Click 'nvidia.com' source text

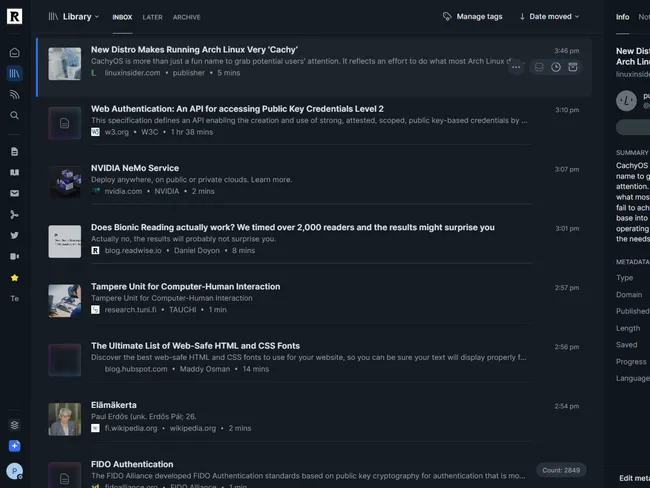pyautogui.click(x=123, y=191)
